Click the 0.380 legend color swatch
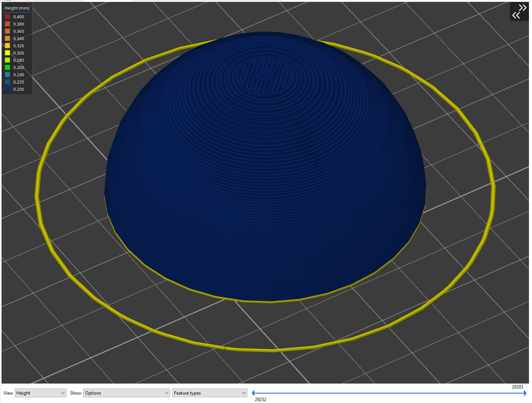Screen dimensions: 532x403 tap(7, 24)
